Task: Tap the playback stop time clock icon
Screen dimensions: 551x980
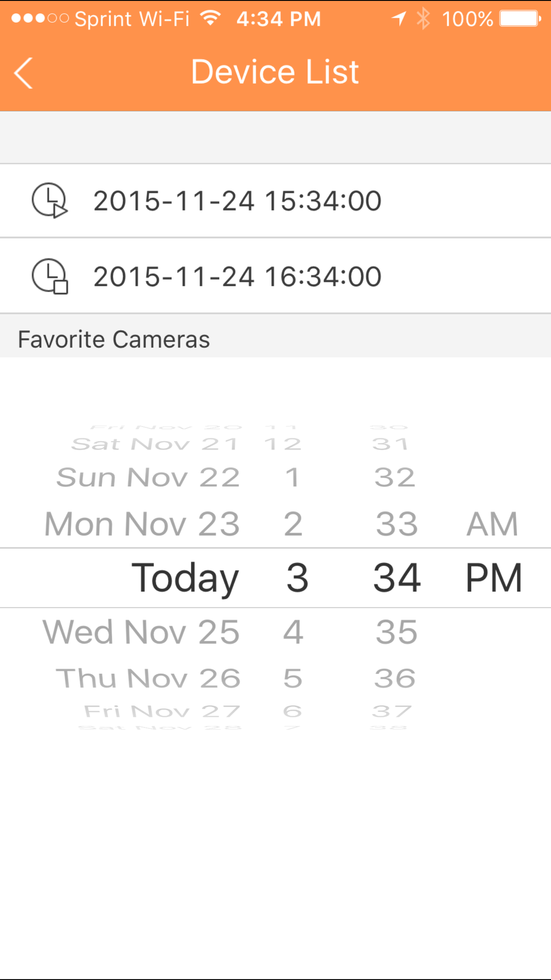Action: coord(50,276)
